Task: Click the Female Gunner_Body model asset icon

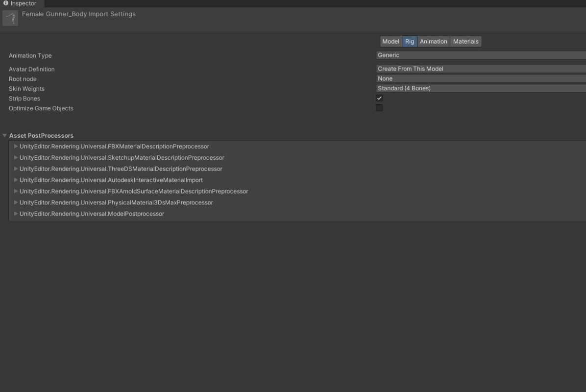Action: (x=10, y=18)
